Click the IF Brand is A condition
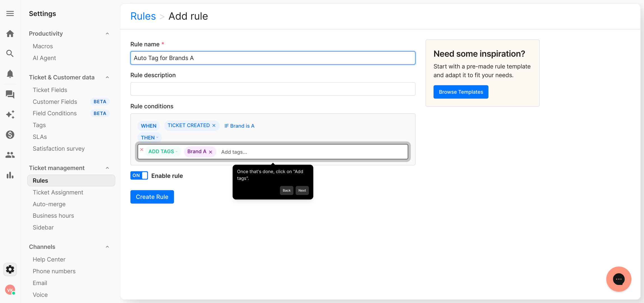This screenshot has width=644, height=303. [239, 126]
